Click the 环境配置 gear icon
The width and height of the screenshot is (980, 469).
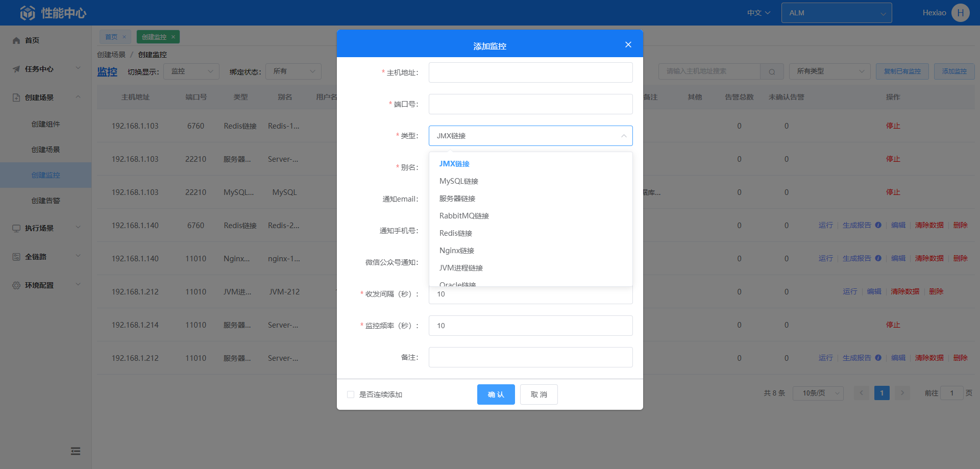[16, 285]
